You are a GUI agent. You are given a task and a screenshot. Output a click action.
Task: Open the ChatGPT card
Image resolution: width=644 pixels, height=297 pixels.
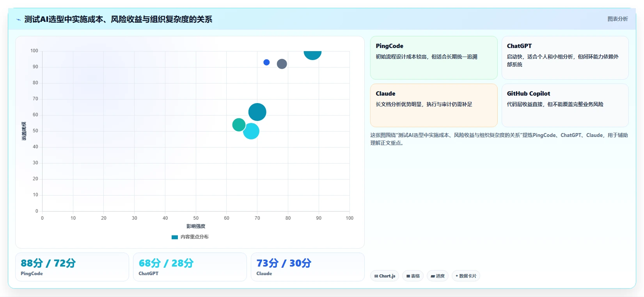coord(565,58)
